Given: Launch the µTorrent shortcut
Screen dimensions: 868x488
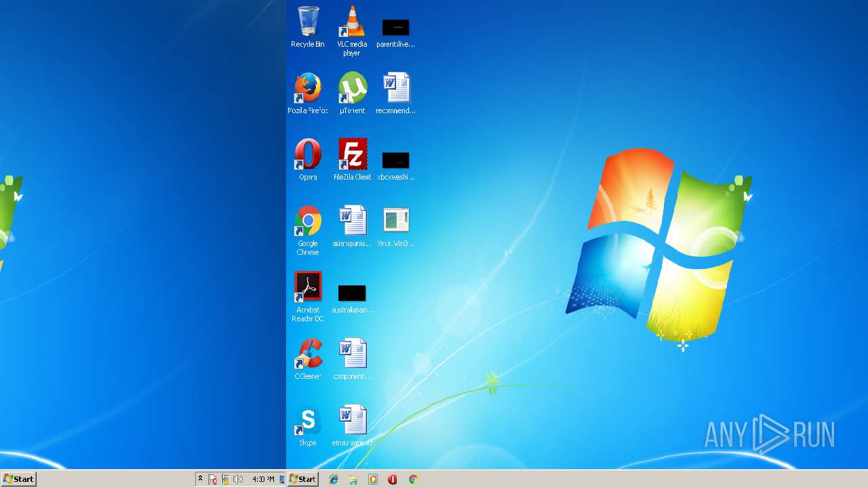Looking at the screenshot, I should 352,93.
